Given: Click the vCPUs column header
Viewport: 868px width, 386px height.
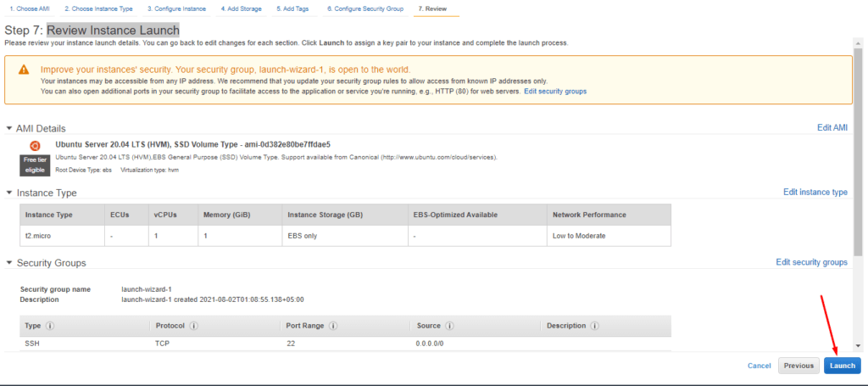Looking at the screenshot, I should coord(173,215).
